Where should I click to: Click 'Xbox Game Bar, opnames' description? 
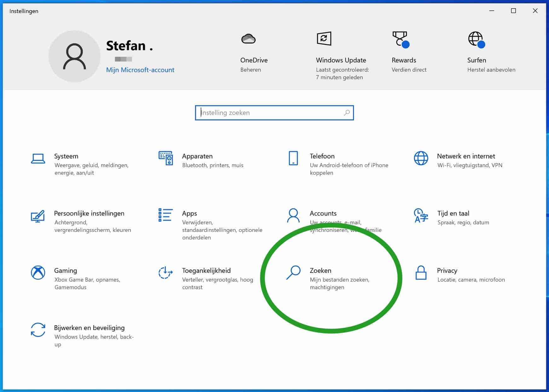point(87,280)
